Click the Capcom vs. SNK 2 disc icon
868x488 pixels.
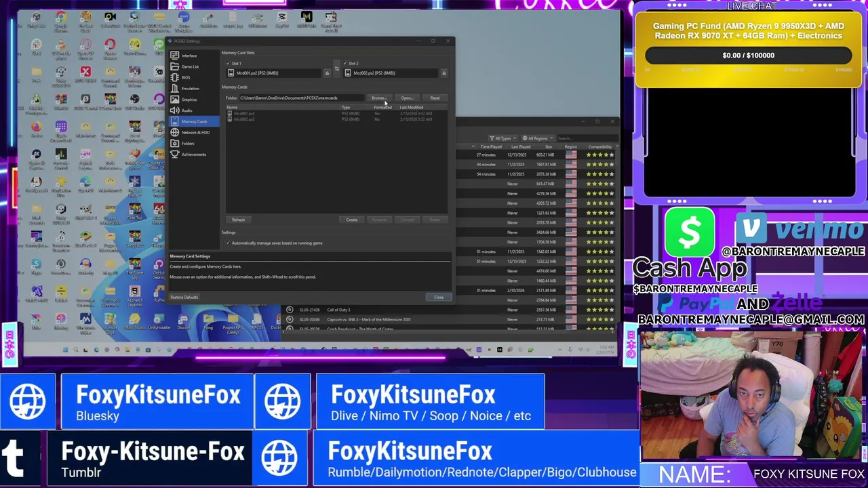pos(290,319)
